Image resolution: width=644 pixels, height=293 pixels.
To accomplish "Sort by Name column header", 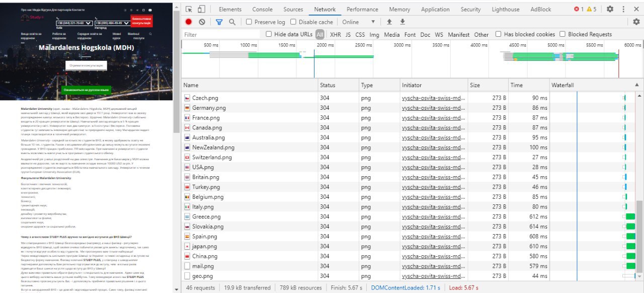I will [250, 85].
